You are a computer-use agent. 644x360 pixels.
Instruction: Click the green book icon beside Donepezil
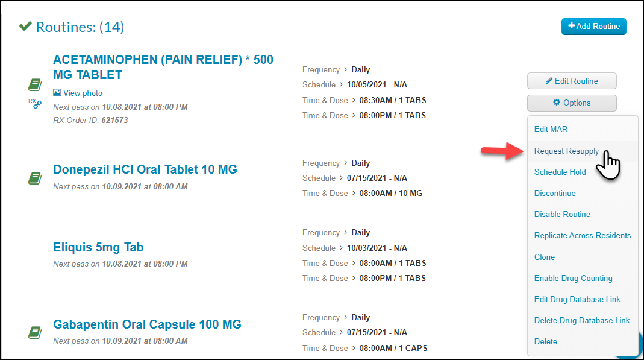tap(35, 178)
